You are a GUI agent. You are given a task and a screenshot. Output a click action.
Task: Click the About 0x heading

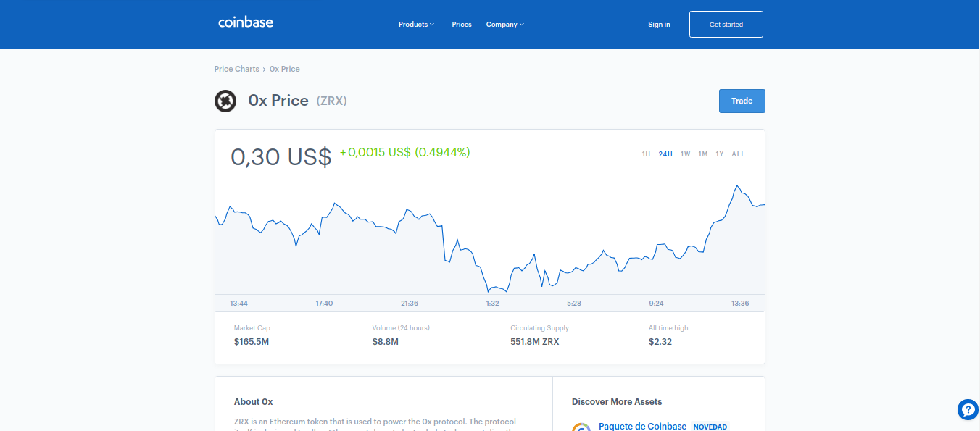pos(254,401)
